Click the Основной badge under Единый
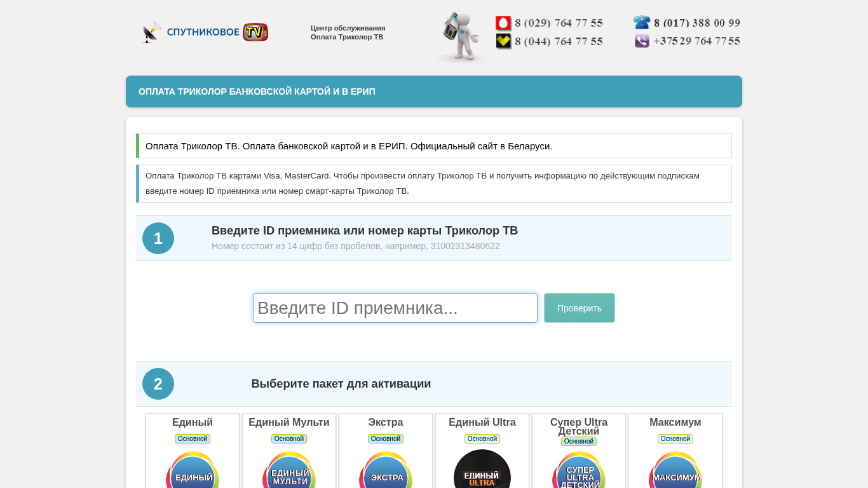 coord(193,438)
